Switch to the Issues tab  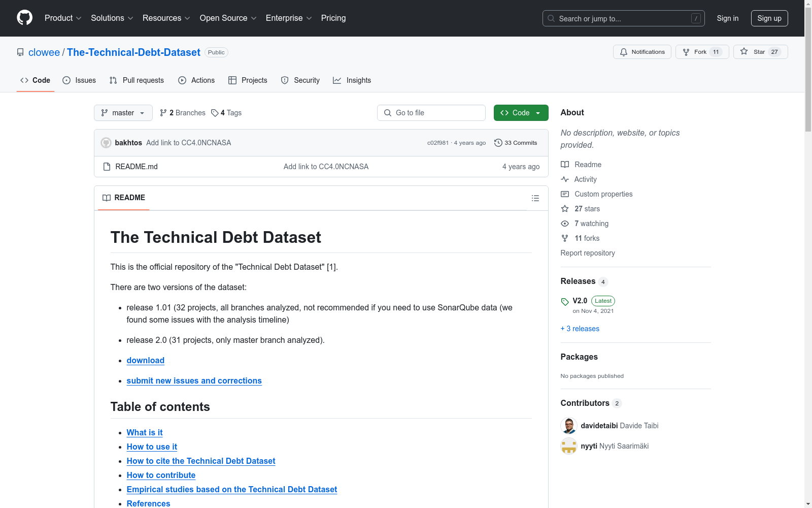pyautogui.click(x=79, y=80)
